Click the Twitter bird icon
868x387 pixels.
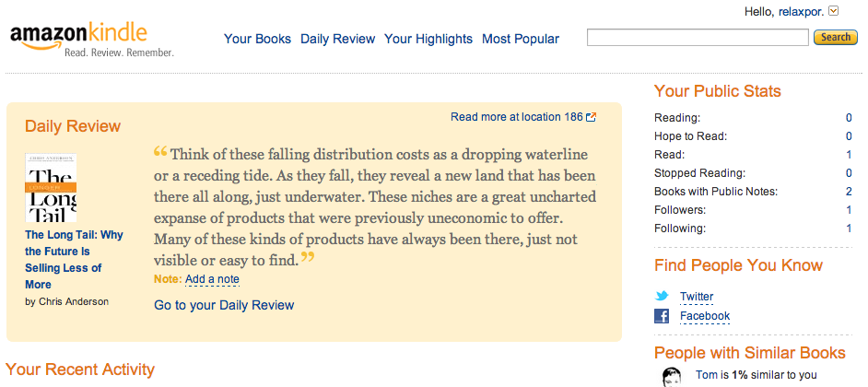coord(662,297)
